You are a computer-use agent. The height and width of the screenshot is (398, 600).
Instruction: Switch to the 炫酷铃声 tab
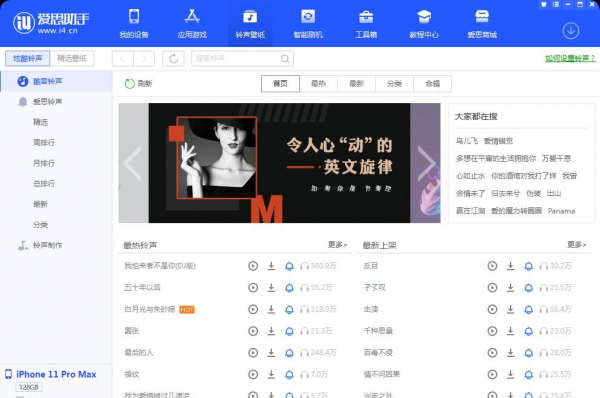27,59
